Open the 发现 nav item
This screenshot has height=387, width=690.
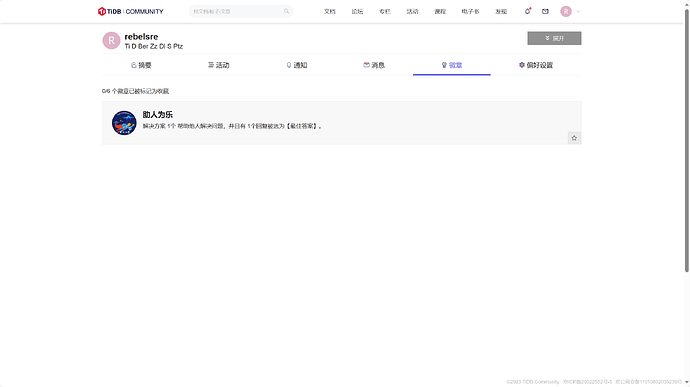(x=501, y=11)
